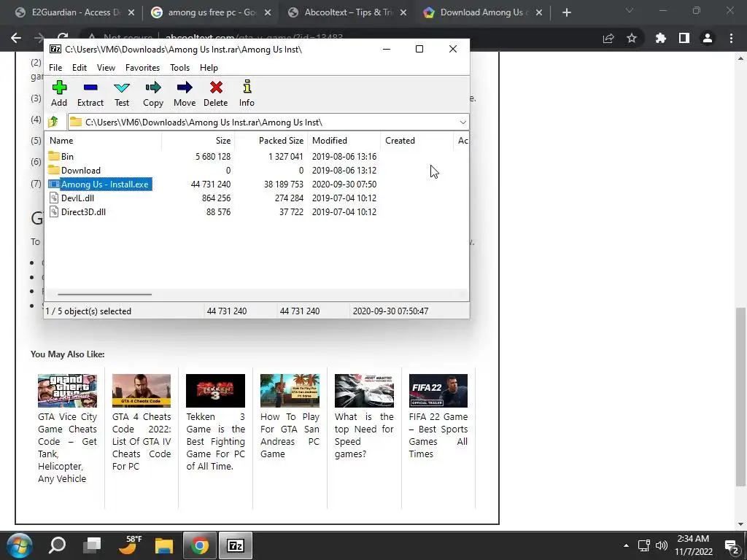This screenshot has width=747, height=560.
Task: Click the Info toolbar icon
Action: [247, 87]
